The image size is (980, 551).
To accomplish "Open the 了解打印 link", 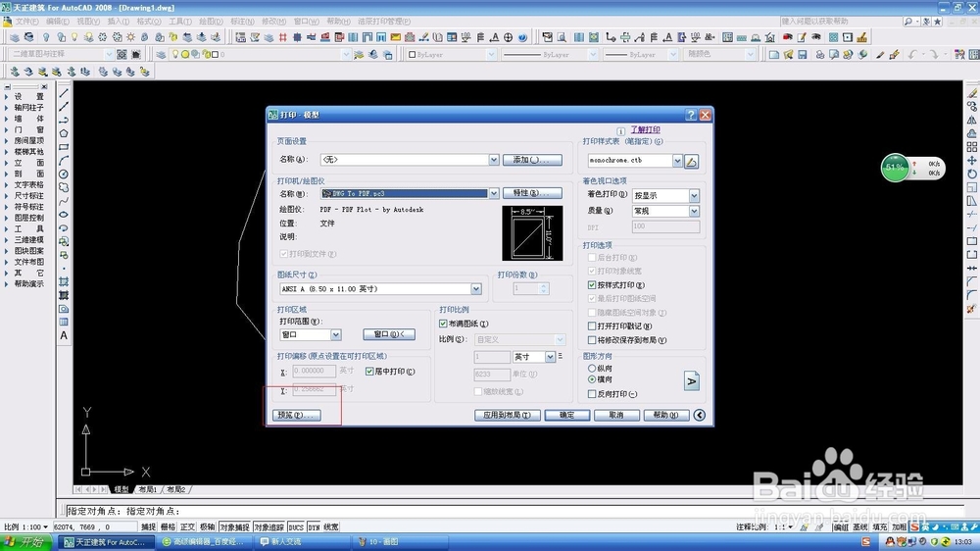I will [645, 130].
